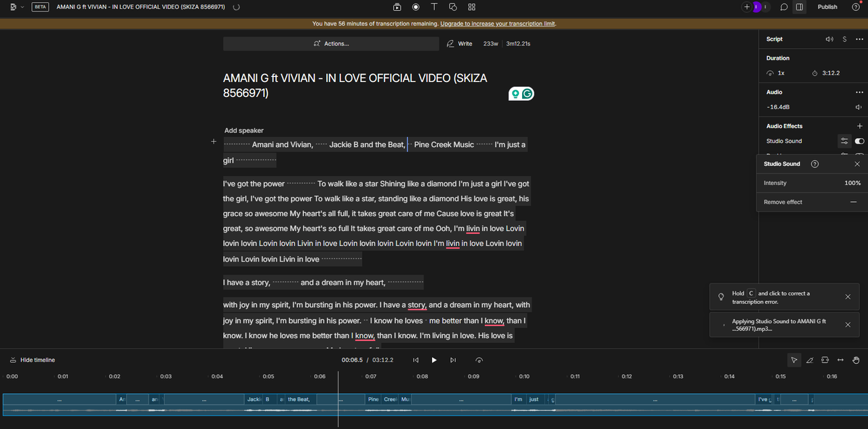The image size is (868, 429).
Task: Play the composition
Action: [434, 360]
